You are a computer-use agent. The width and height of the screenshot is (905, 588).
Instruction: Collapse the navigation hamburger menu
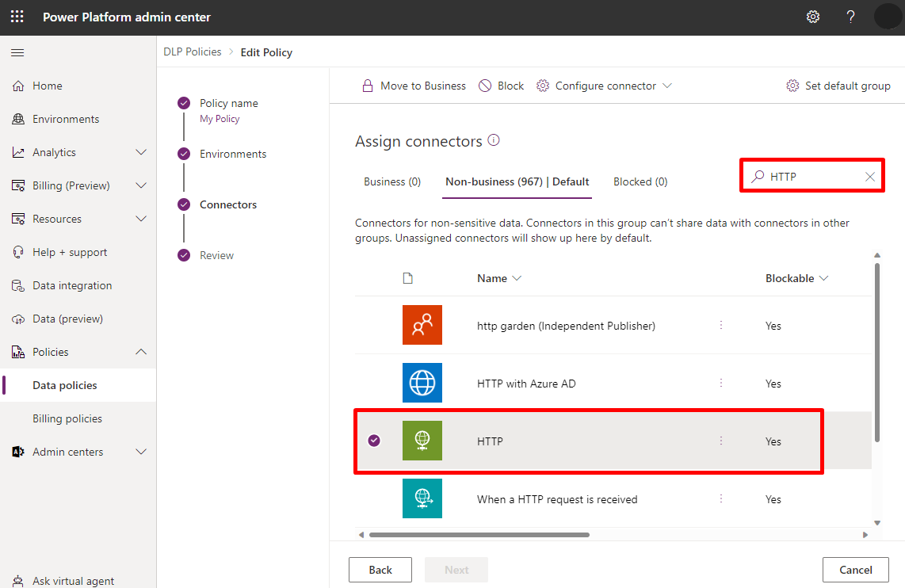(18, 52)
